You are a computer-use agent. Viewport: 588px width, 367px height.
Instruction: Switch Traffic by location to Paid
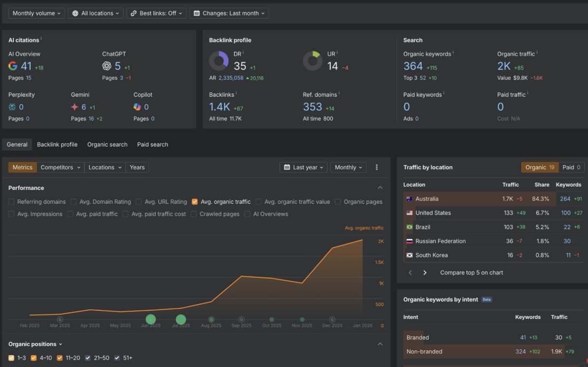click(x=570, y=167)
